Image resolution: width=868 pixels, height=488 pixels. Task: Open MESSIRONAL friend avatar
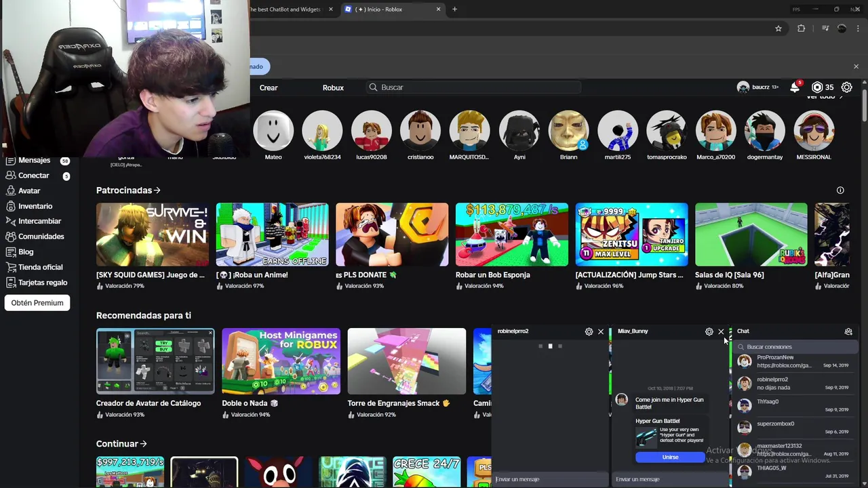coord(814,130)
